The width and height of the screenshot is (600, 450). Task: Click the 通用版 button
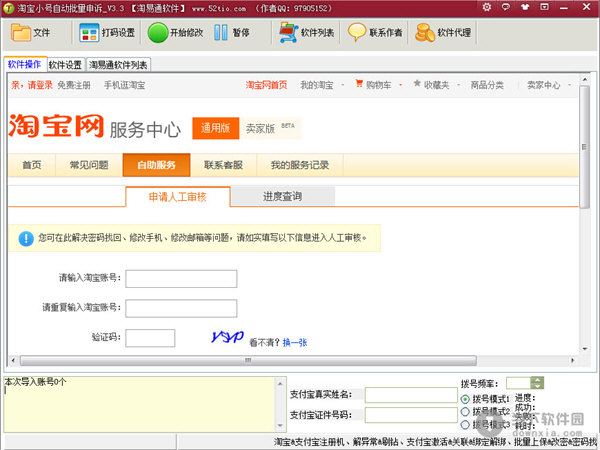pyautogui.click(x=216, y=128)
